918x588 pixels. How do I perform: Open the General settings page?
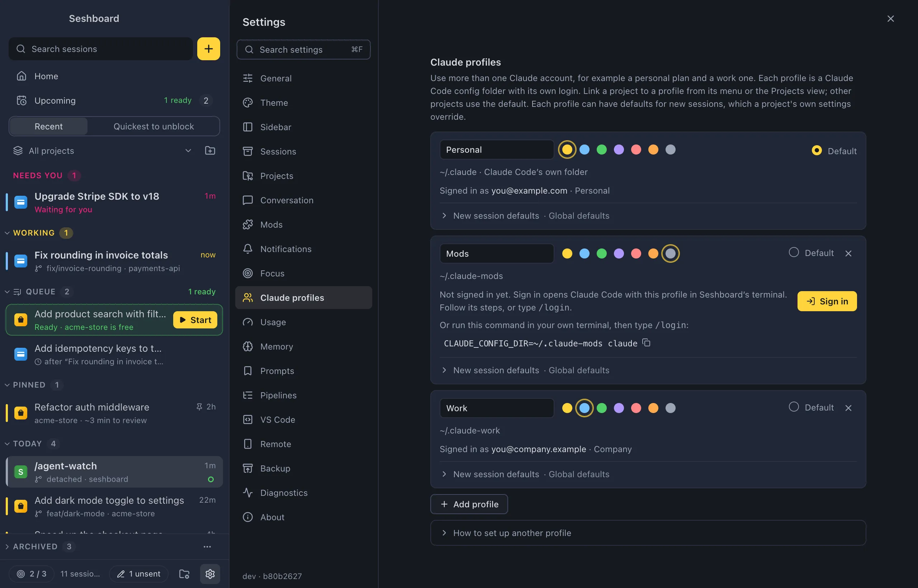tap(304, 78)
